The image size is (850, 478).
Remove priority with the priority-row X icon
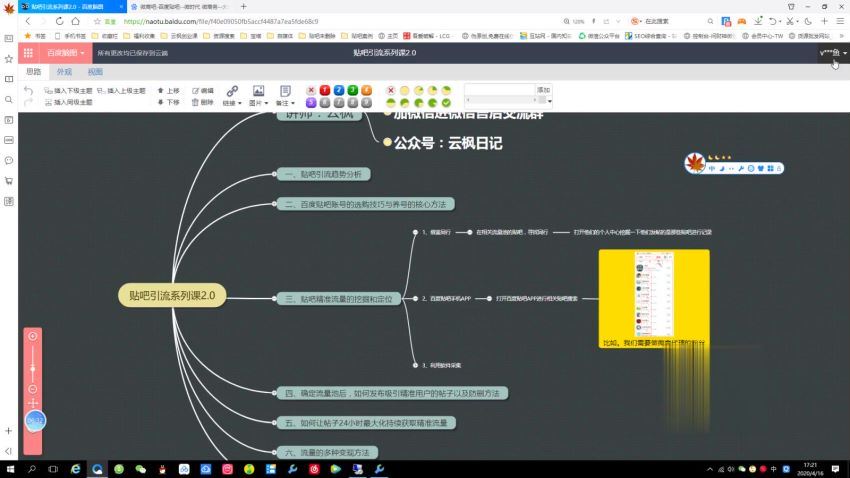[x=311, y=90]
